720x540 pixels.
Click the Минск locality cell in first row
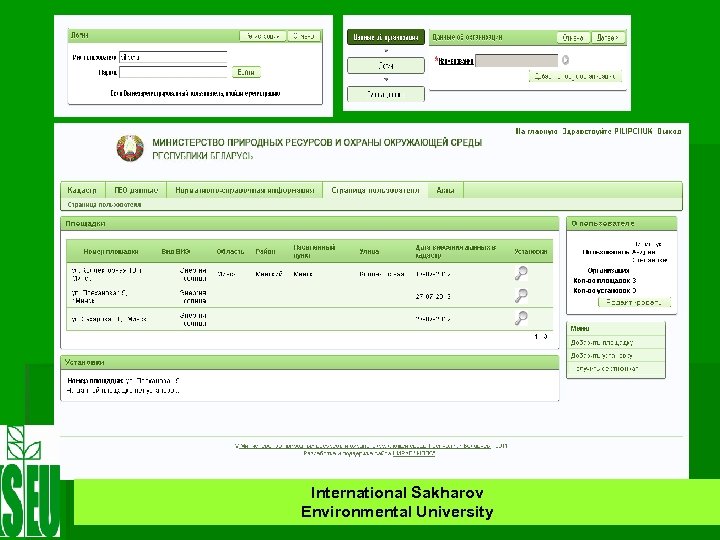(x=303, y=274)
